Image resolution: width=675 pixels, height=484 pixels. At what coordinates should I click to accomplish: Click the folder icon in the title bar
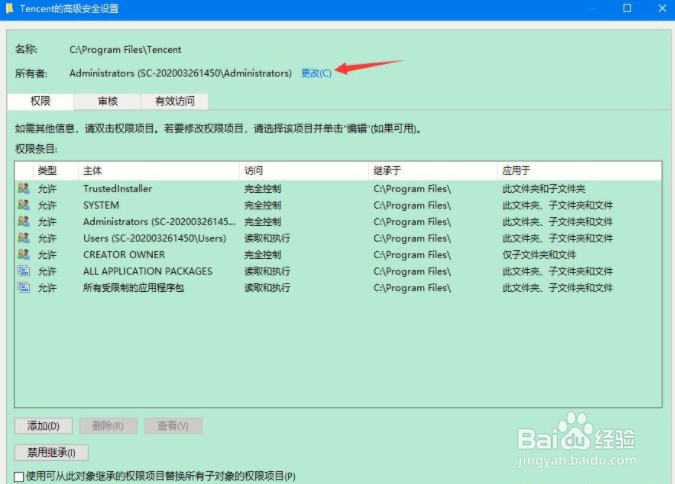pos(9,8)
